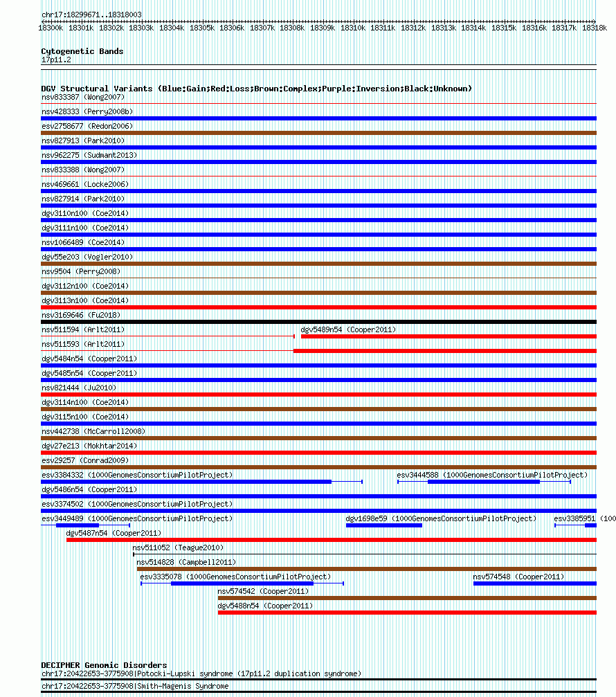Click the dgv3114n100 (Coe2014) label
Image resolution: width=616 pixels, height=697 pixels.
(85, 402)
